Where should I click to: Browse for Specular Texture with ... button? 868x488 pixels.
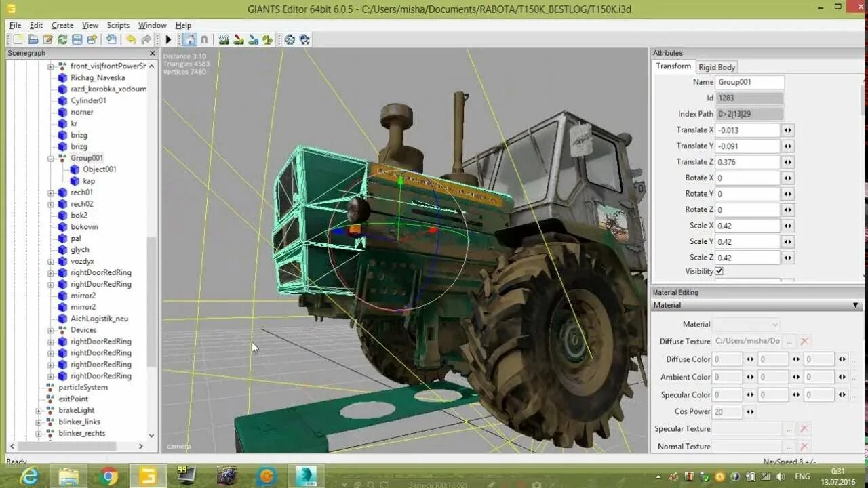click(789, 429)
